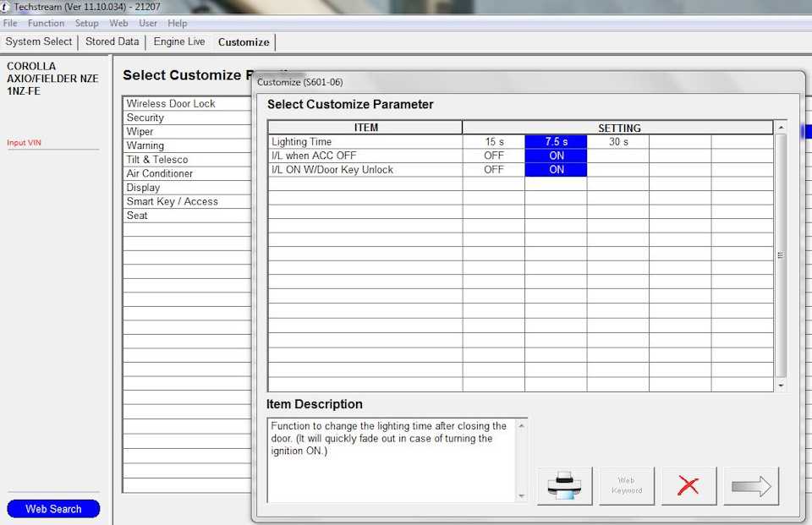Open the Help menu

[x=177, y=24]
